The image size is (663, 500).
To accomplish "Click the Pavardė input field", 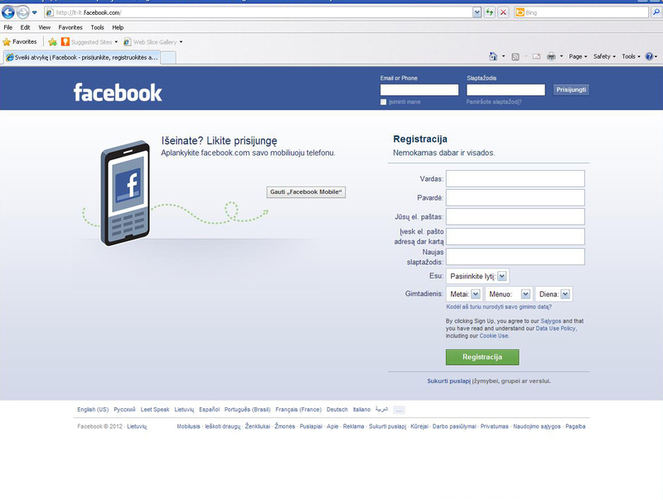I will pyautogui.click(x=515, y=197).
